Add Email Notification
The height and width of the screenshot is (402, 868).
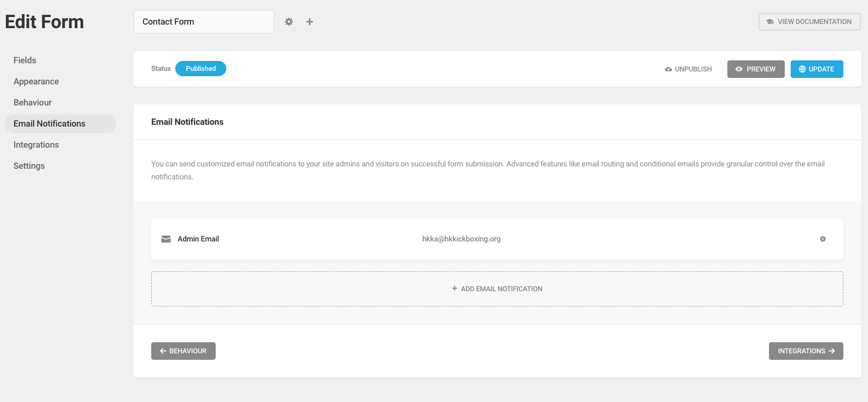tap(497, 289)
